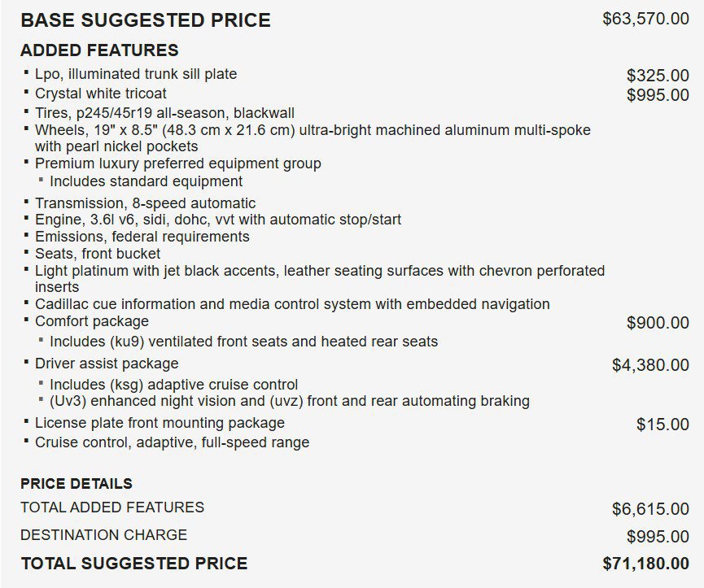Click Transmission, 8-speed automatic line
Screen dimensions: 704x588
point(145,203)
